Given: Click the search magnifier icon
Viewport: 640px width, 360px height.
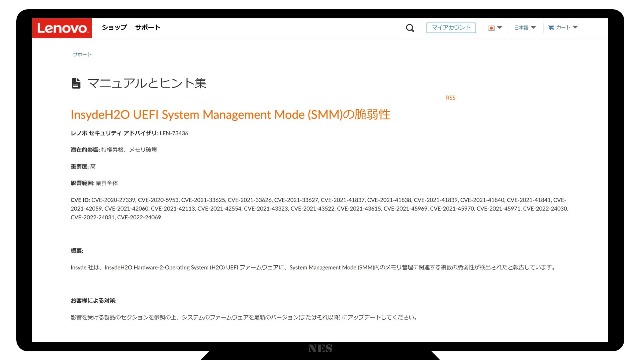Looking at the screenshot, I should tap(410, 28).
